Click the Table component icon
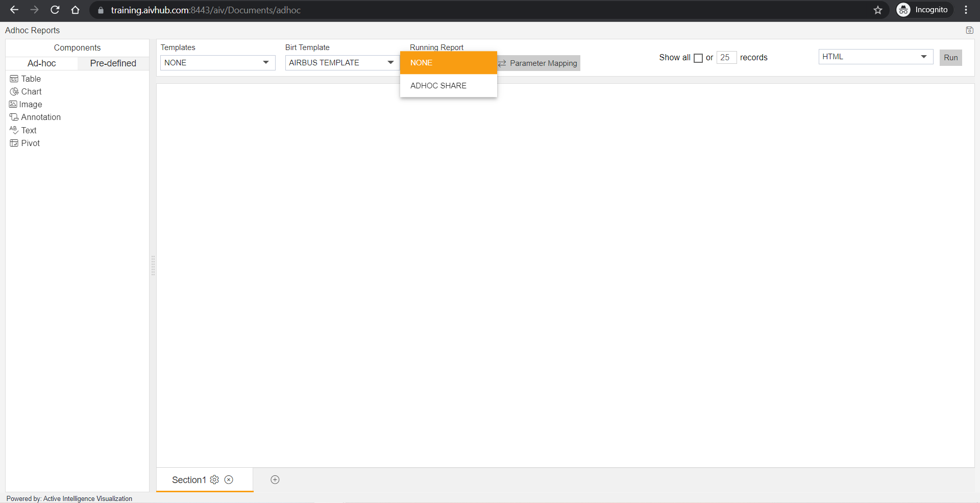Screen dimensions: 980x503 click(x=14, y=79)
